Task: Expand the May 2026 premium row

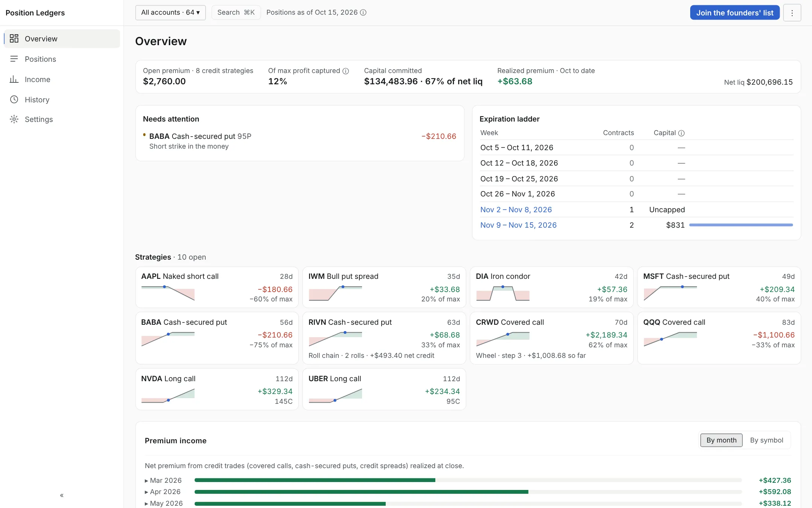Action: tap(164, 503)
